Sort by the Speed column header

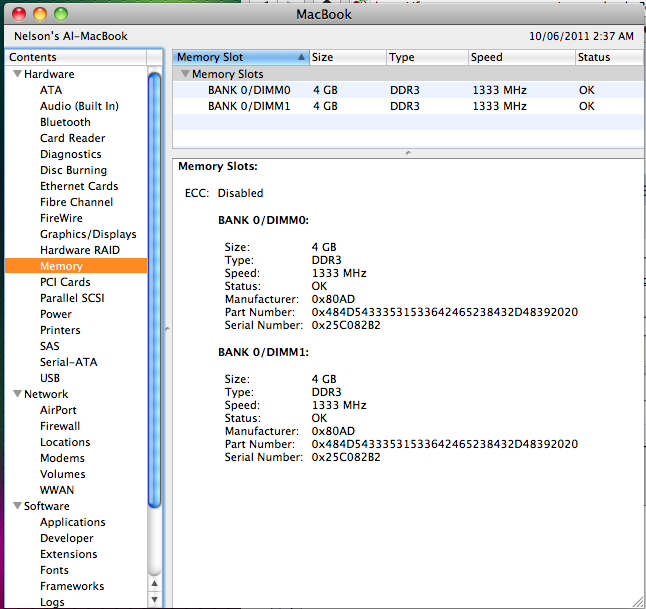click(x=522, y=57)
